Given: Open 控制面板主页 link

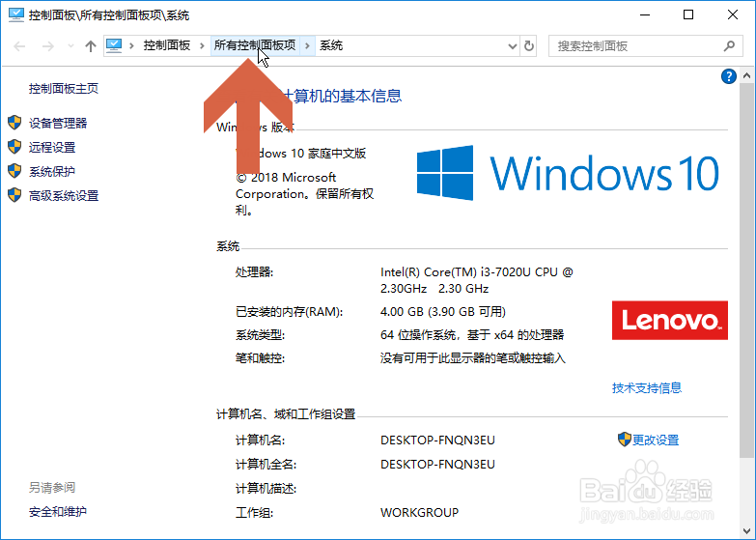Looking at the screenshot, I should click(x=64, y=88).
